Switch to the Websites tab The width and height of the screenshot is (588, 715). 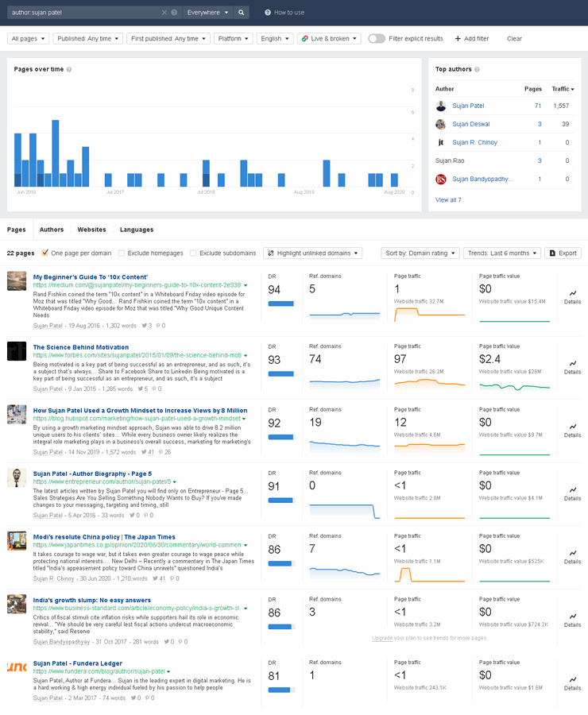click(91, 230)
